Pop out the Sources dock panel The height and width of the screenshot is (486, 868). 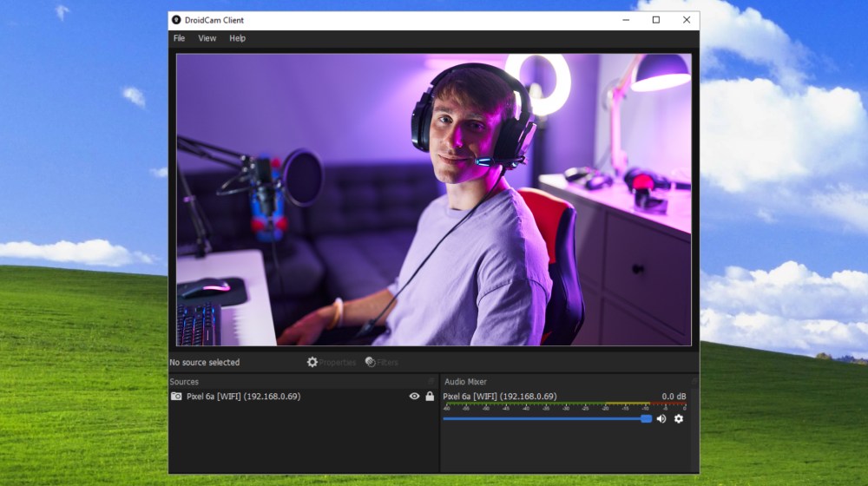tap(431, 381)
